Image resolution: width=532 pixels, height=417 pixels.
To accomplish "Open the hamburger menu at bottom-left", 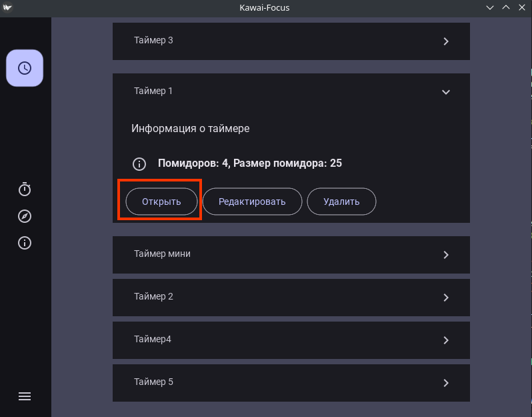I will point(25,396).
